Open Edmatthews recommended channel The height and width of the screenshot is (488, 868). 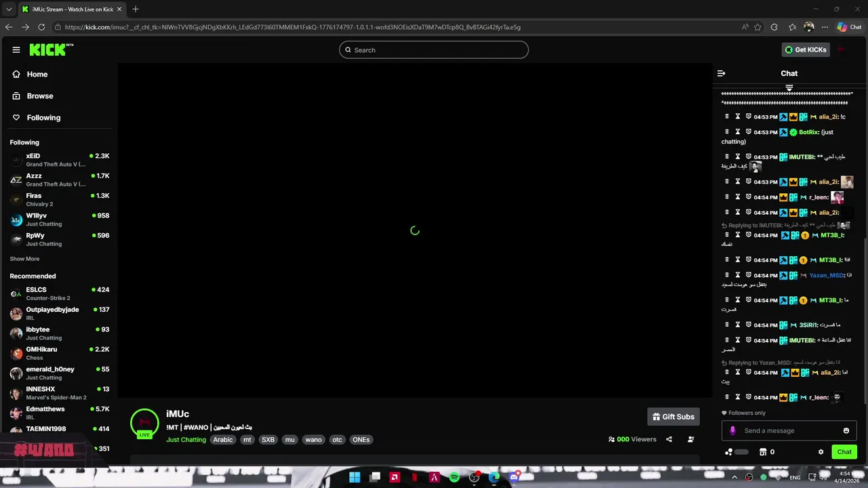(x=60, y=413)
